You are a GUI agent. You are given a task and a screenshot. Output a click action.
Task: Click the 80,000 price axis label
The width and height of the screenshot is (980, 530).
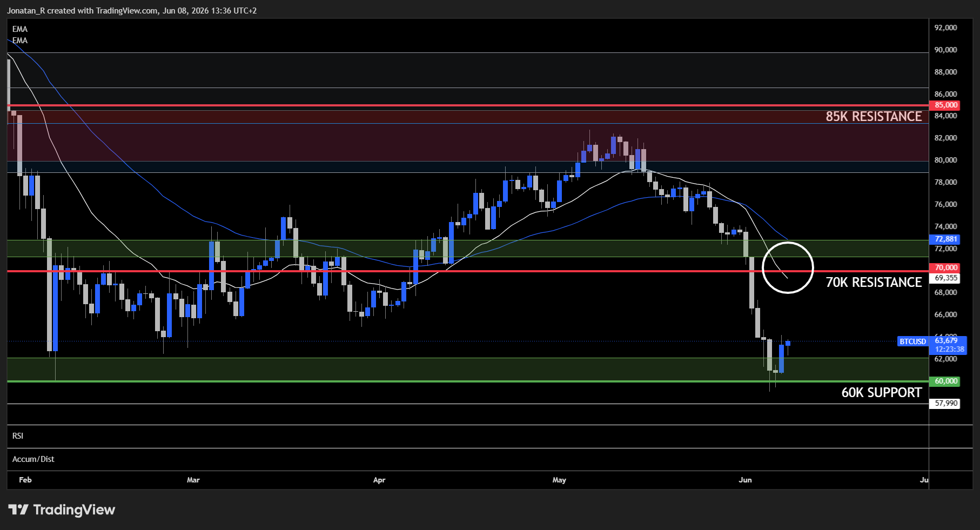point(945,160)
